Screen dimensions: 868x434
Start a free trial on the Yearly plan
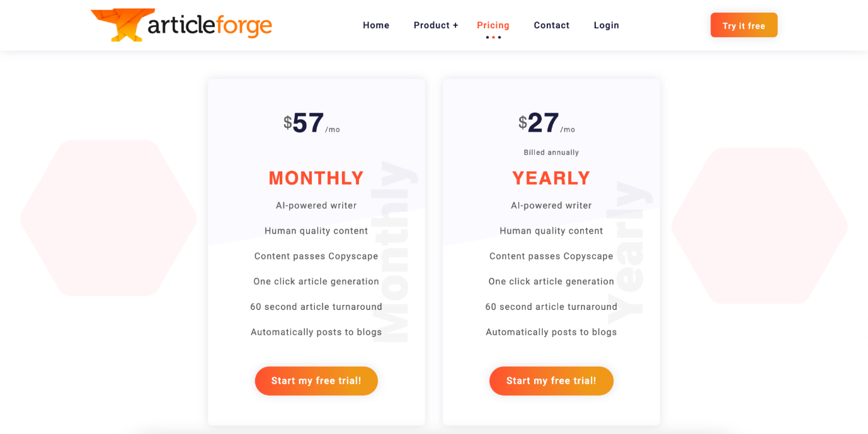pyautogui.click(x=551, y=380)
